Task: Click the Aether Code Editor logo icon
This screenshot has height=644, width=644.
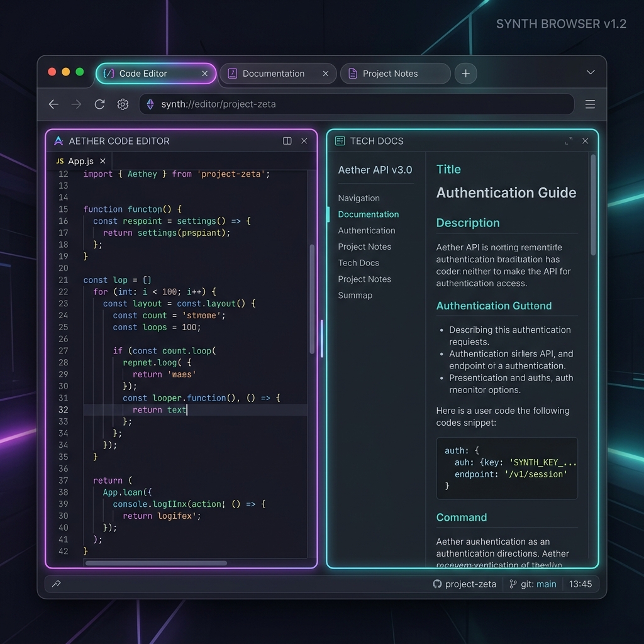Action: click(x=58, y=141)
